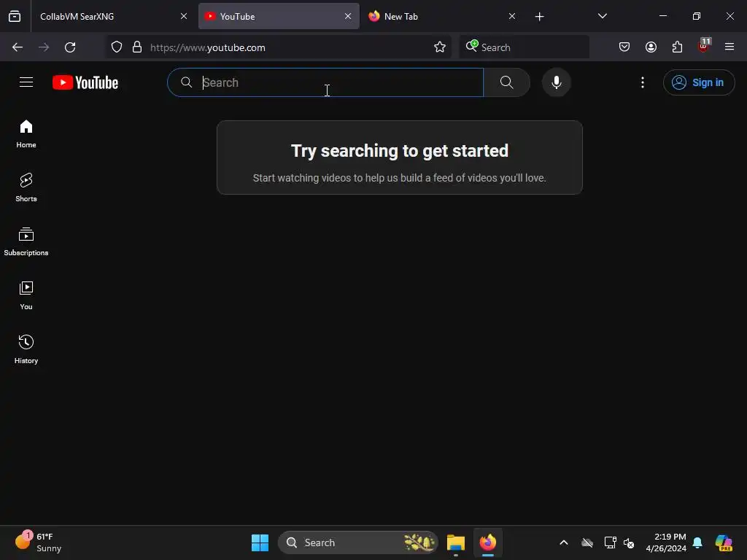This screenshot has height=560, width=747.
Task: Close the New Tab tab
Action: tap(512, 16)
